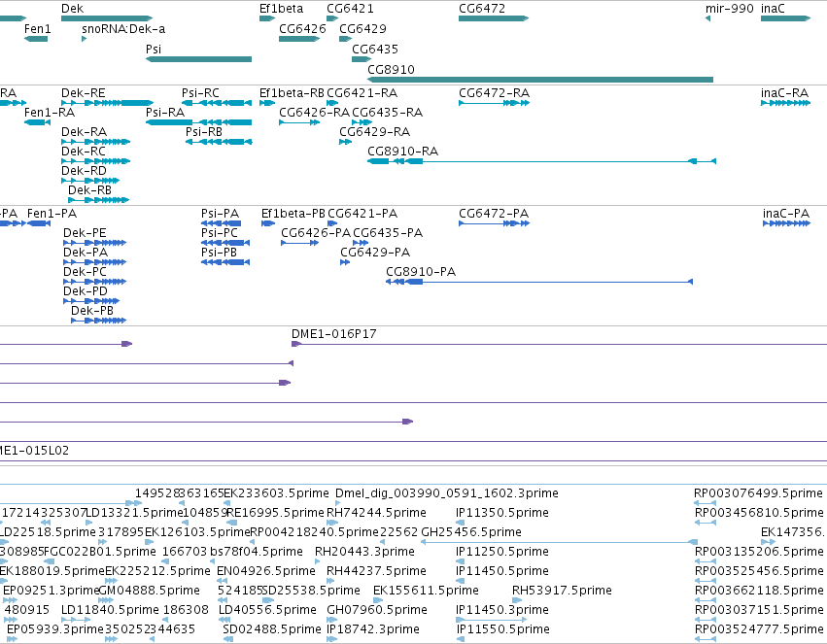Screen dimensions: 827x644
Task: Select the IP18742.3prime EST
Action: (x=331, y=639)
